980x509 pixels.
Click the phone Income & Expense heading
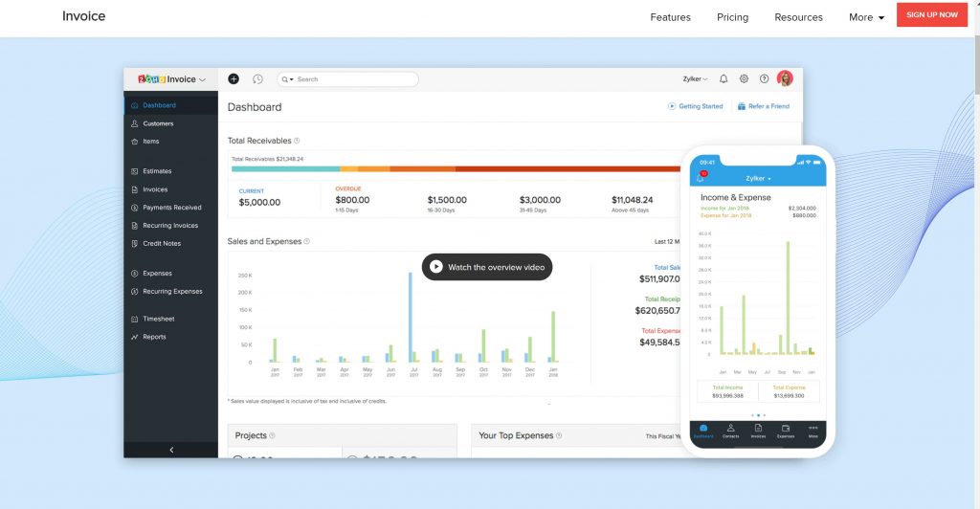coord(736,197)
